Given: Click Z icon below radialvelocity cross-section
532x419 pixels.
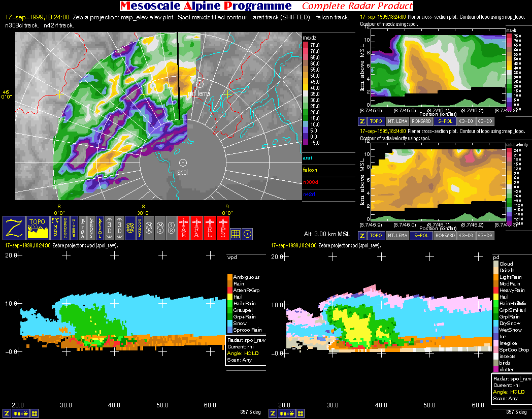Looking at the screenshot, I should tap(362, 235).
